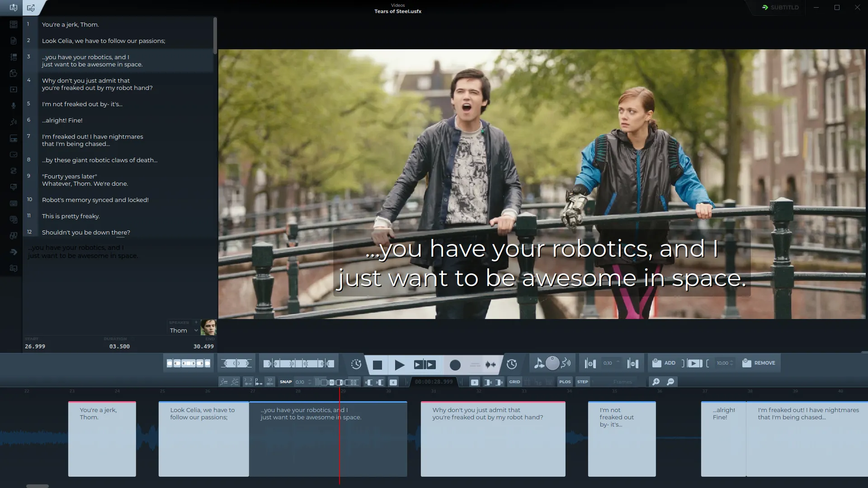Select subtitle row 1 'You're a jerk, Thom.'
Image resolution: width=868 pixels, height=488 pixels.
[118, 24]
